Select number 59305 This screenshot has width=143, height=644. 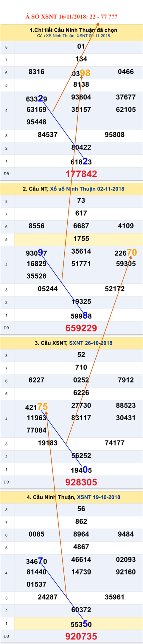[126, 264]
